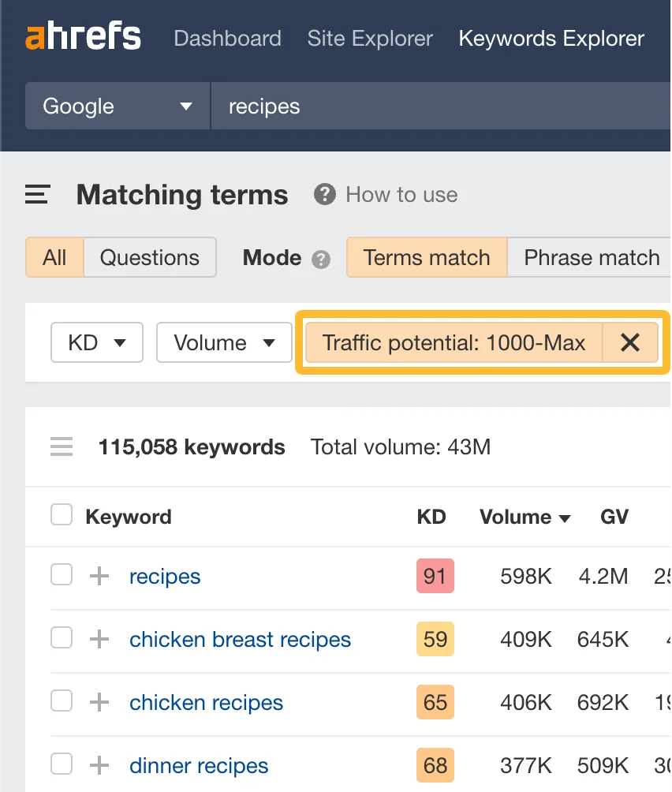Sort by the Volume column header
The width and height of the screenshot is (672, 792).
[x=525, y=517]
